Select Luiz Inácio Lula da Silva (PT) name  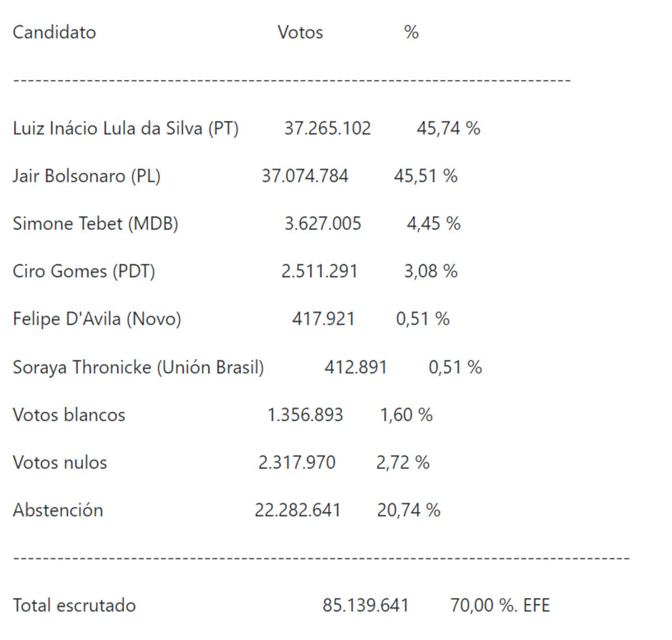(126, 128)
